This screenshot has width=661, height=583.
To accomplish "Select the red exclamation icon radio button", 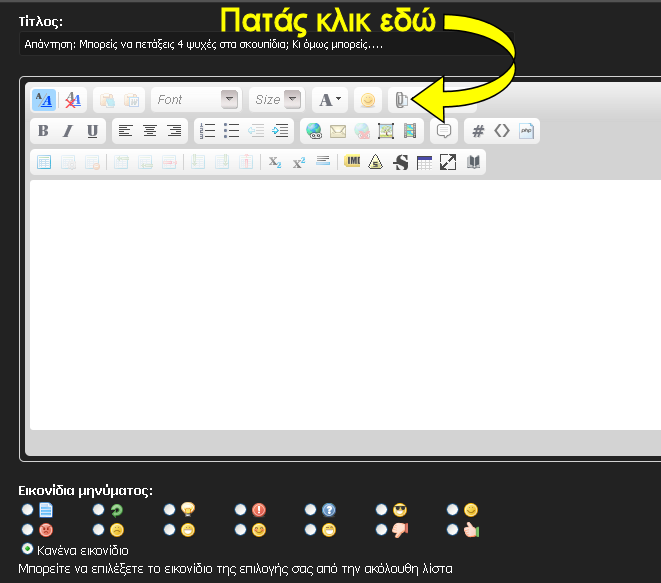I will coord(240,509).
